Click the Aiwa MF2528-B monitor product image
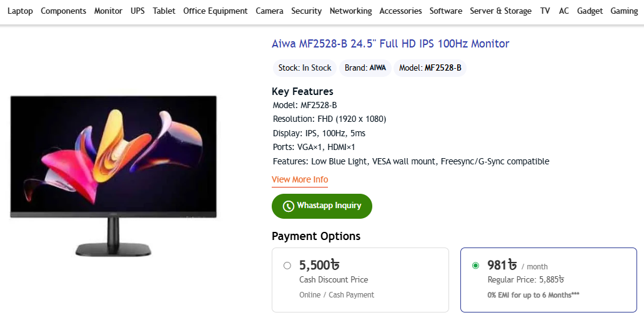Viewport: 644px width, 320px height. [x=113, y=176]
